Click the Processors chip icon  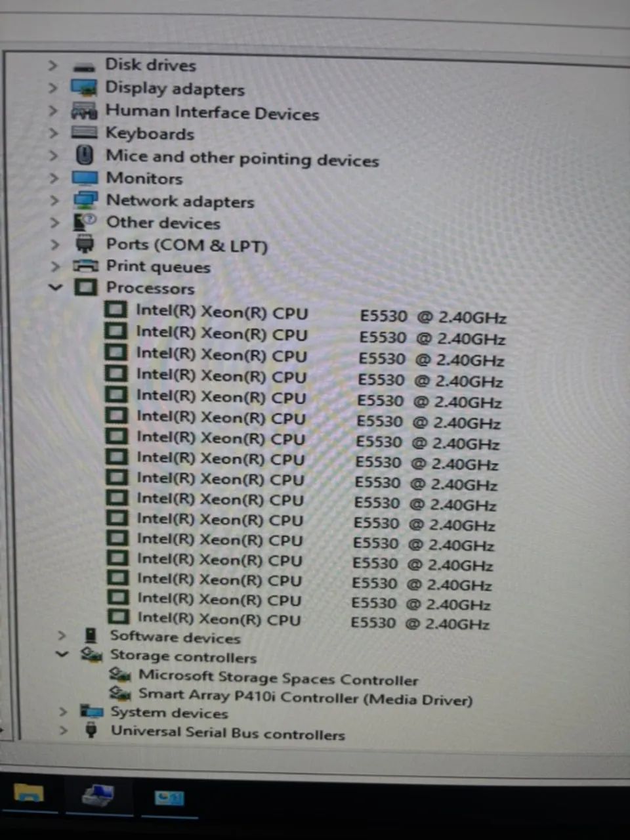pyautogui.click(x=85, y=287)
